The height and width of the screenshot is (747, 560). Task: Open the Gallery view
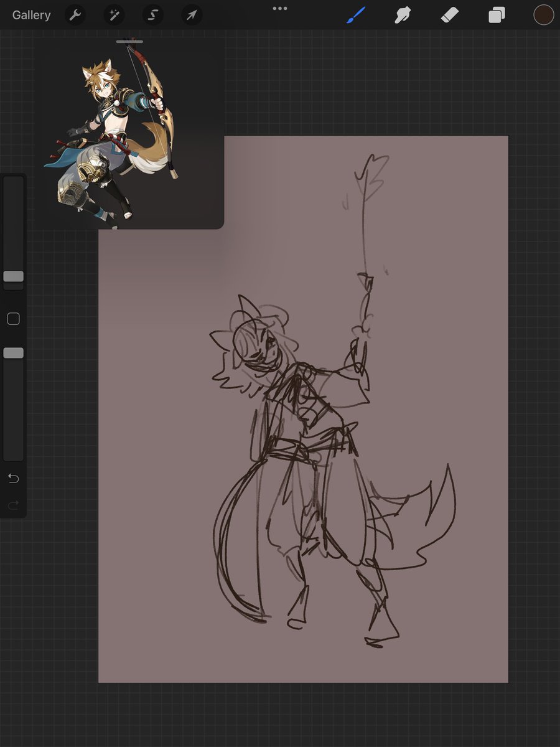[31, 15]
